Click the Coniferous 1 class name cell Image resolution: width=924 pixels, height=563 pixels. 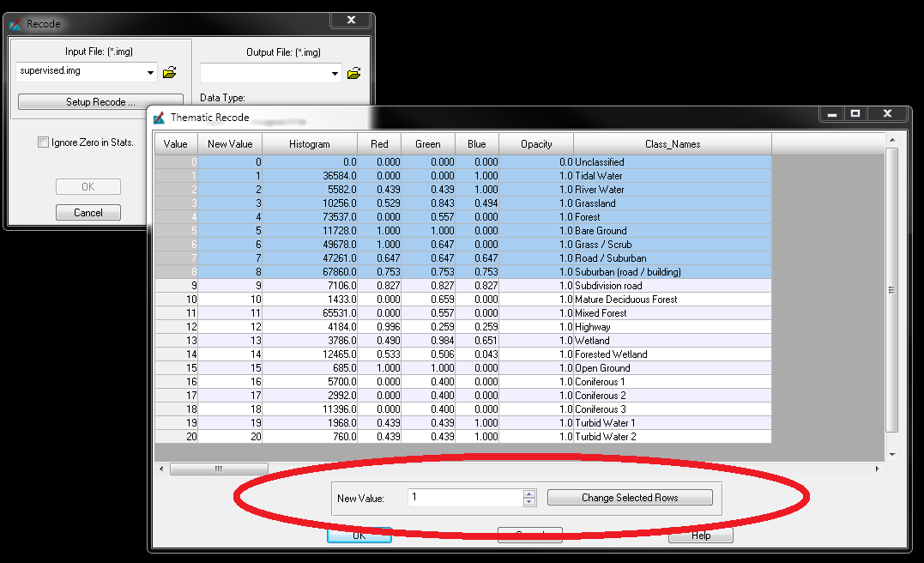(x=673, y=382)
